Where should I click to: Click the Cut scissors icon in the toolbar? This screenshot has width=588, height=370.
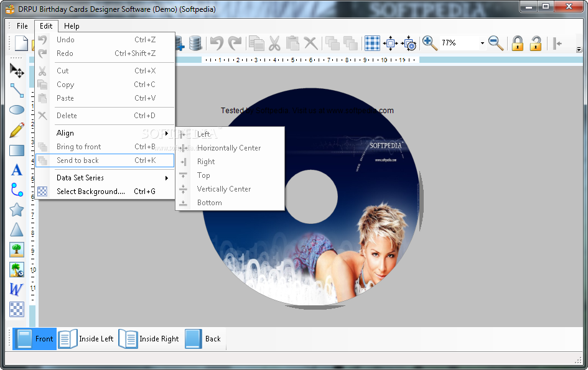click(274, 43)
